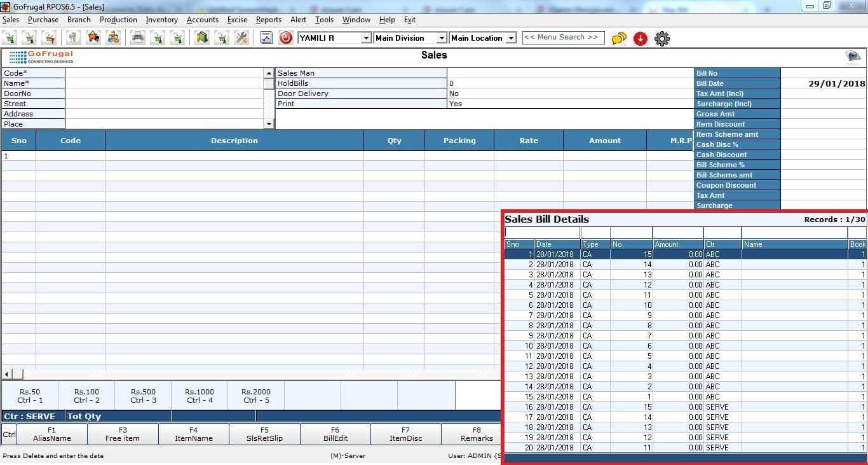Click the wrench and screwdriver tools icon
This screenshot has width=868, height=465.
pos(241,38)
